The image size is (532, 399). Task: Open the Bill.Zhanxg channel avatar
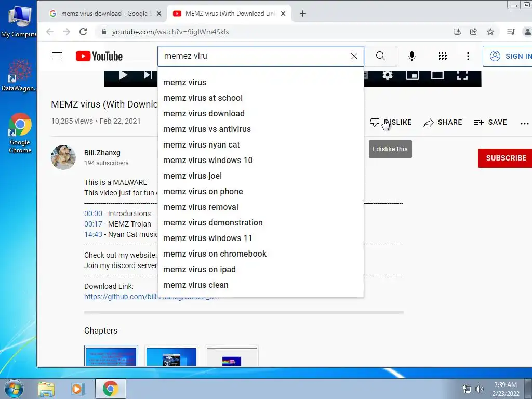point(63,158)
